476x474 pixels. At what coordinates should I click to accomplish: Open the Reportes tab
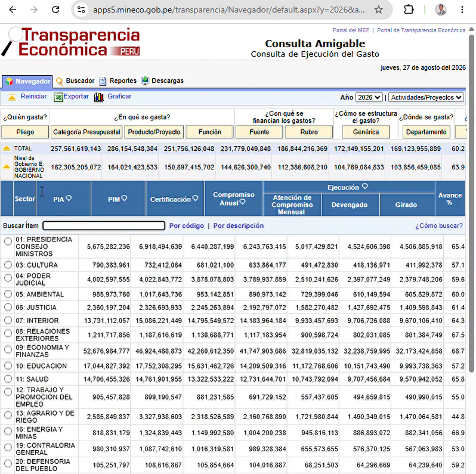123,80
